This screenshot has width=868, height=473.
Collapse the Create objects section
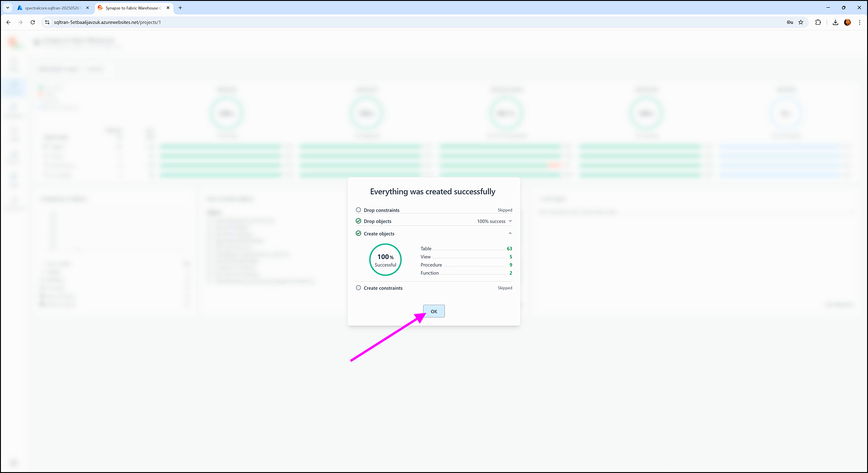click(x=510, y=233)
